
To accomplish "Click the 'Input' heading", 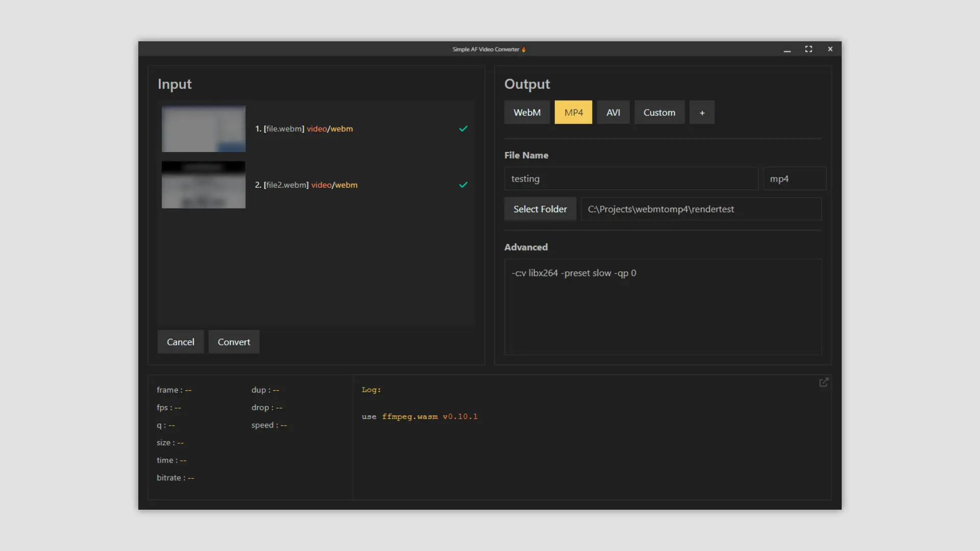I will [175, 84].
